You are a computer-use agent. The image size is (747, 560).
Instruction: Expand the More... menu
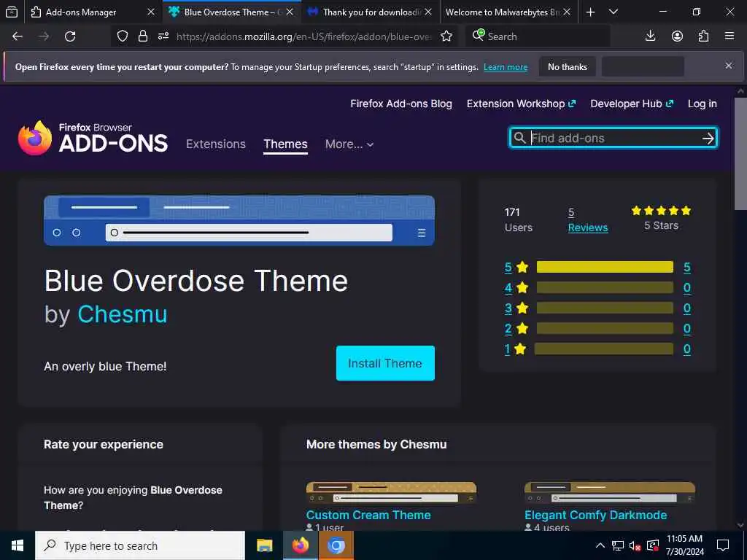(349, 144)
